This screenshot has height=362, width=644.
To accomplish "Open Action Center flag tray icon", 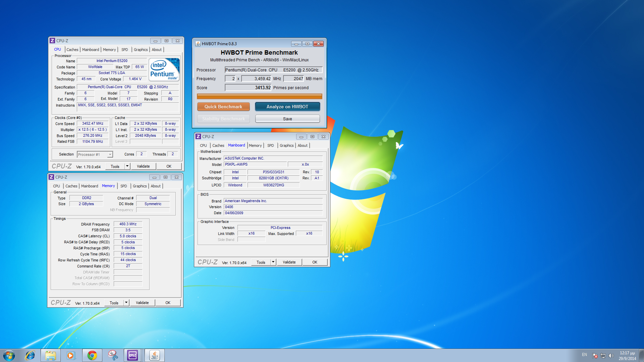I will pyautogui.click(x=595, y=356).
